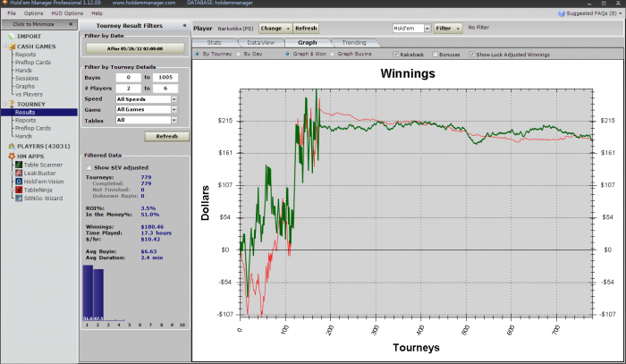
Task: Select vs Players tree item
Action: point(29,94)
